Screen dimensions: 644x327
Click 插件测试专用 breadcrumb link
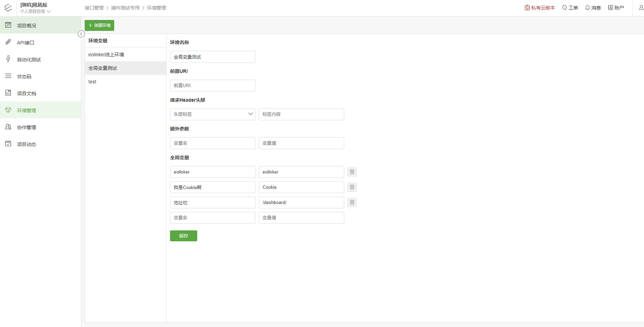pyautogui.click(x=125, y=8)
